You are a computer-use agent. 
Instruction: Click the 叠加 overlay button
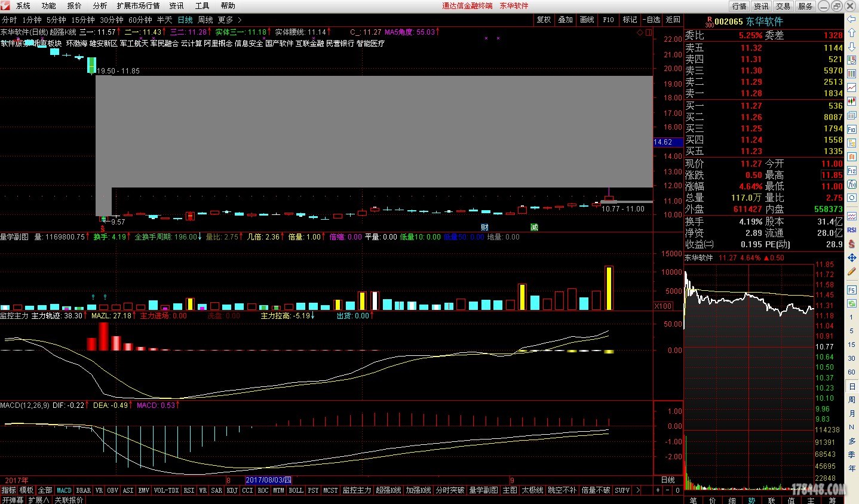[565, 20]
